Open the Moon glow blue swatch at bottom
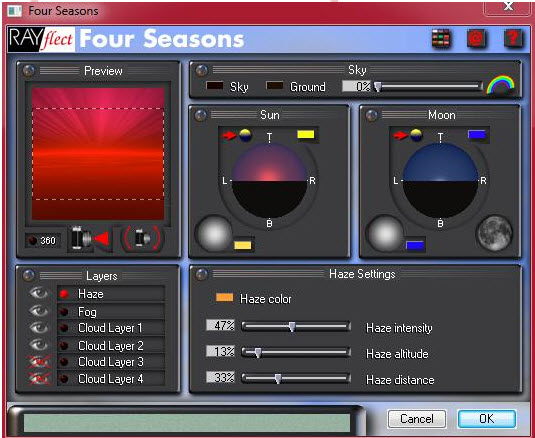535x438 pixels. [x=415, y=245]
